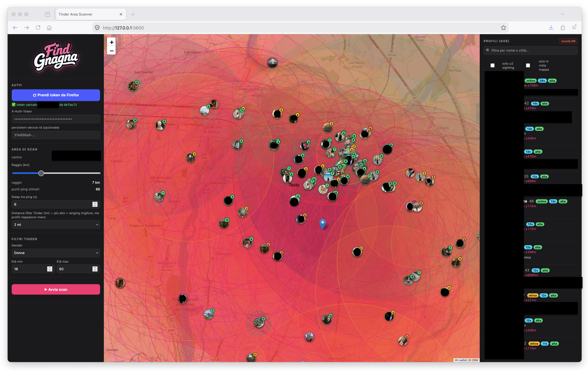
Task: Close the Tinder Area Scanner tab
Action: (x=121, y=14)
